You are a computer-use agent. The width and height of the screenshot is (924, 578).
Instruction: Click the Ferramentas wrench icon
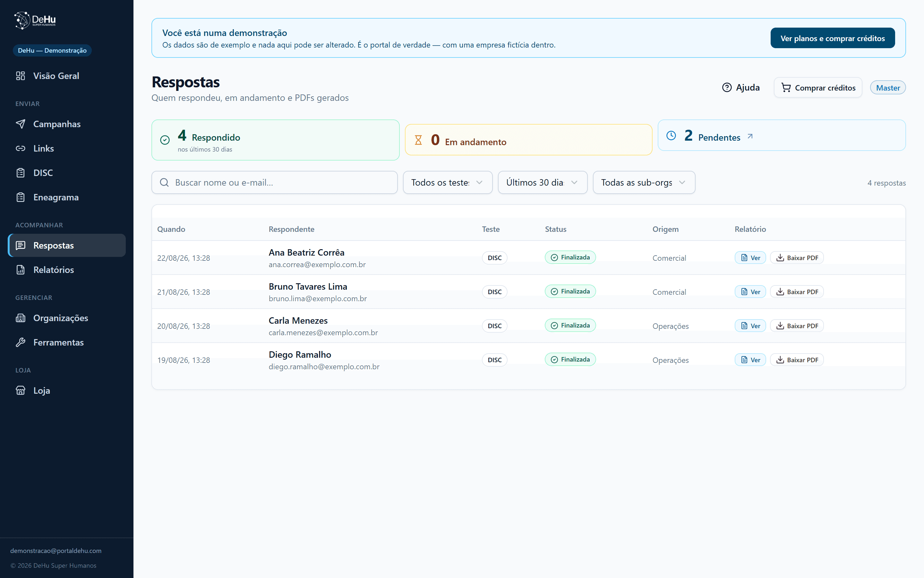click(x=21, y=343)
